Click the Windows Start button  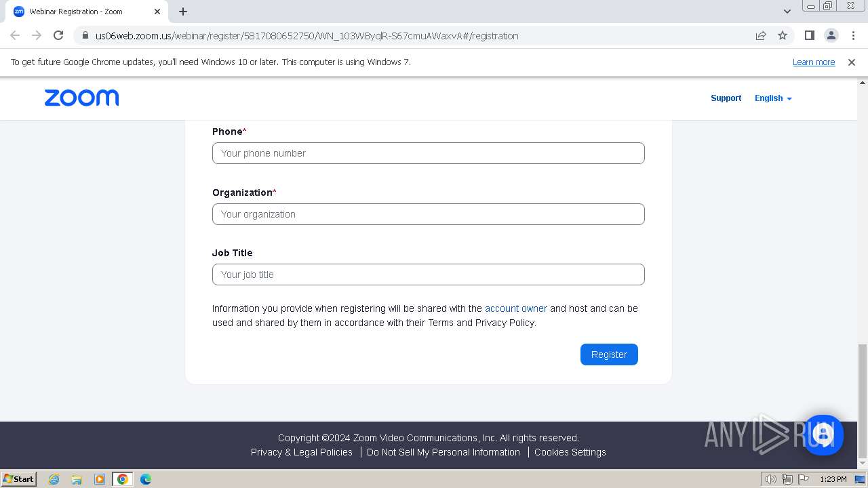[19, 479]
